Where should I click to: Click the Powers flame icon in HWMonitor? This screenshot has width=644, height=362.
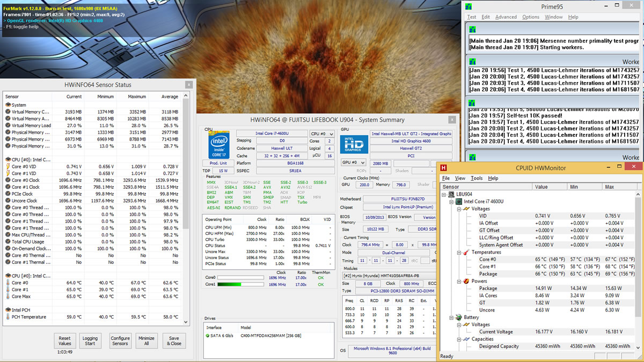click(x=466, y=281)
